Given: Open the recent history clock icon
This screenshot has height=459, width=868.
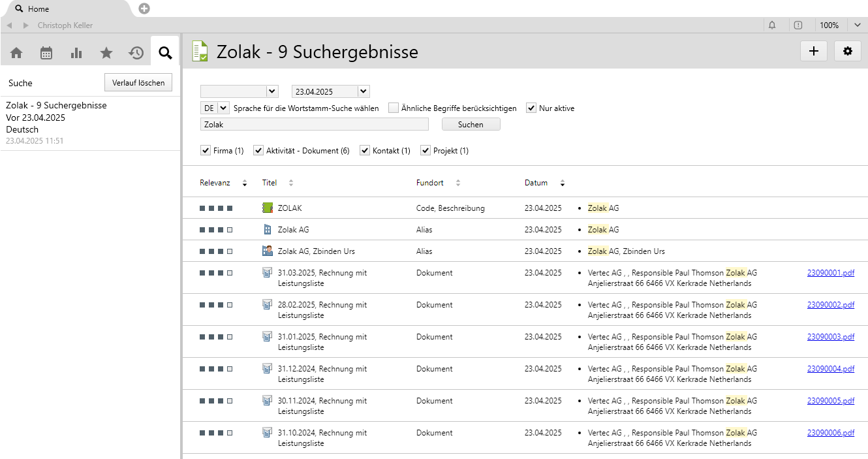Looking at the screenshot, I should [x=136, y=54].
